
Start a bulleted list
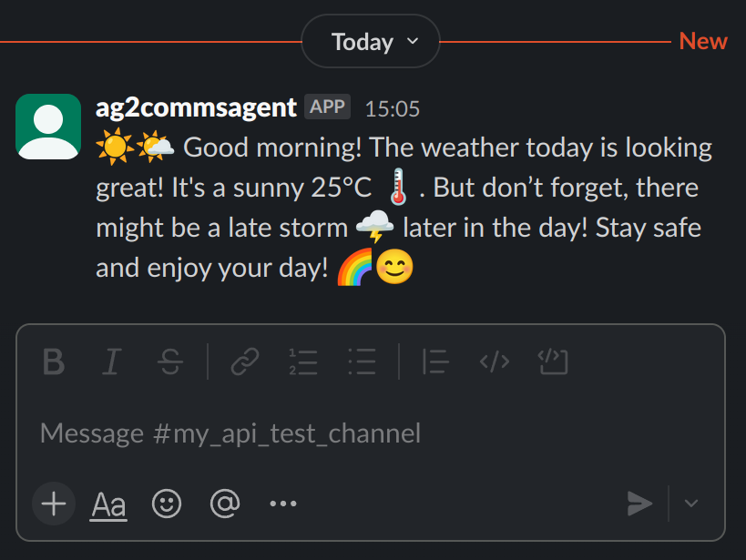point(362,362)
